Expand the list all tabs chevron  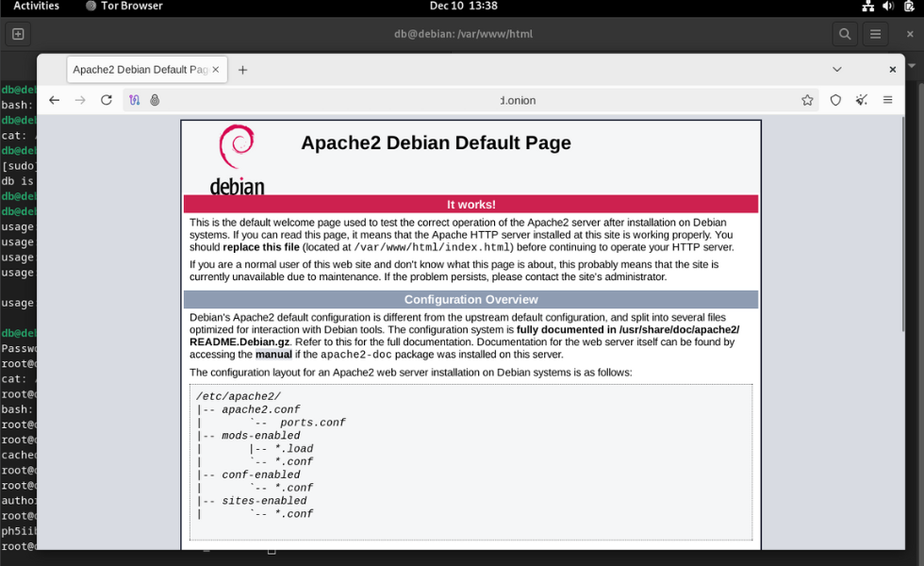tap(837, 70)
